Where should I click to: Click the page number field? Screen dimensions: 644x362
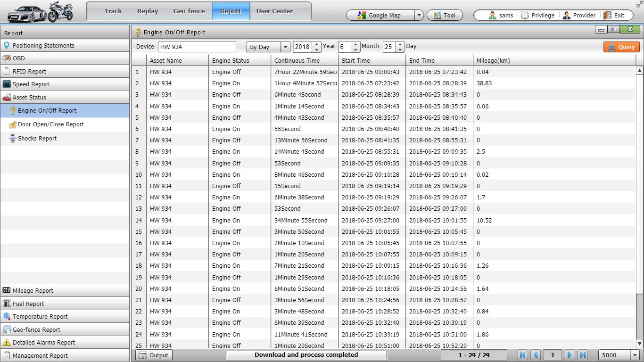point(553,355)
